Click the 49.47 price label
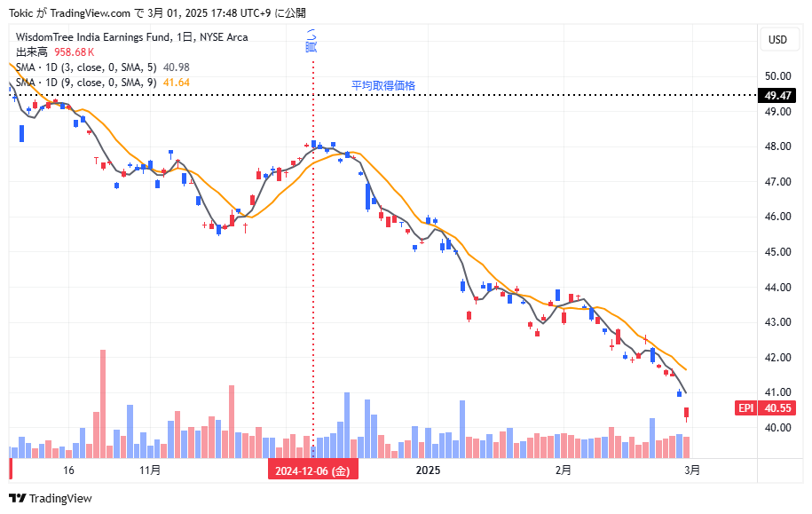This screenshot has width=812, height=514. [x=777, y=95]
